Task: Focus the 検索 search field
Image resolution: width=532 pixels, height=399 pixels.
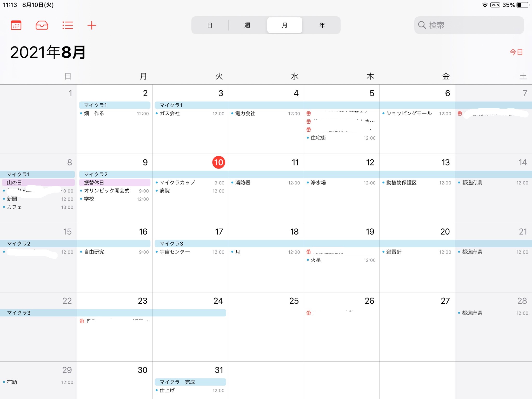Action: (469, 25)
